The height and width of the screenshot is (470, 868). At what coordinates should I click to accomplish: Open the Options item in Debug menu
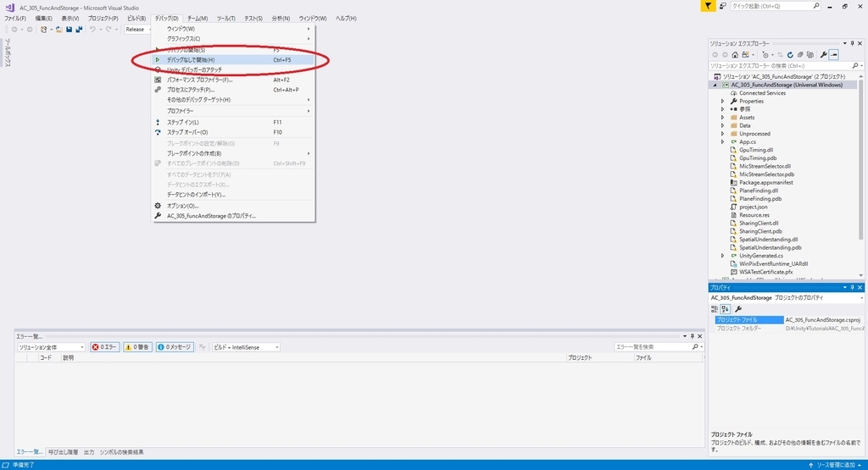pos(233,206)
